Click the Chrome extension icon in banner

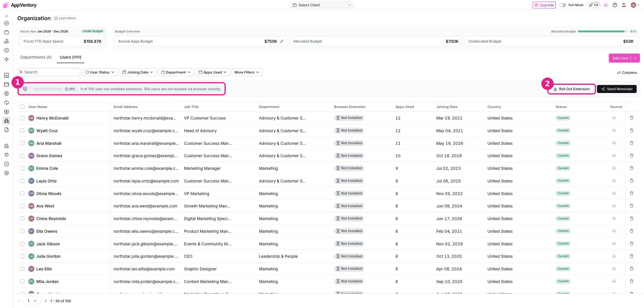(x=25, y=89)
